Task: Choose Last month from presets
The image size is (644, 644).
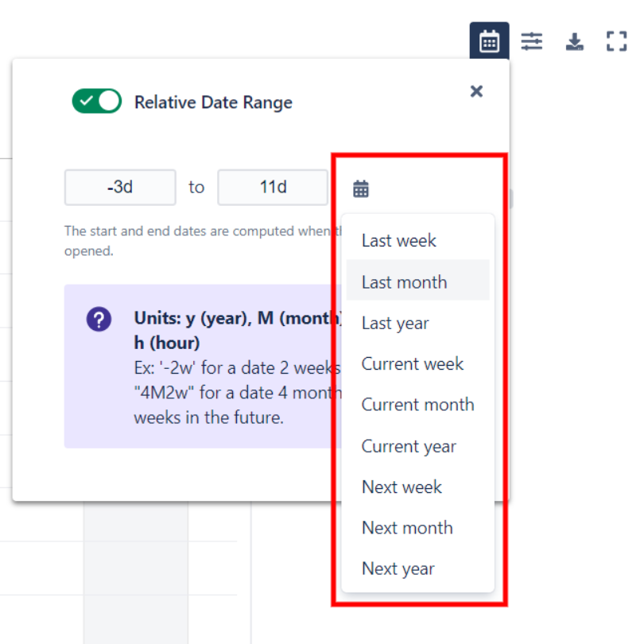Action: (x=404, y=282)
